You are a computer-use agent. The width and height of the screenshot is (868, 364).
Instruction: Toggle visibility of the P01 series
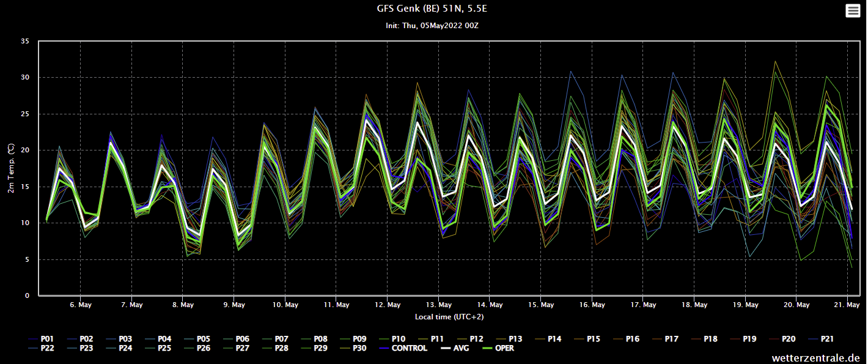[42, 338]
